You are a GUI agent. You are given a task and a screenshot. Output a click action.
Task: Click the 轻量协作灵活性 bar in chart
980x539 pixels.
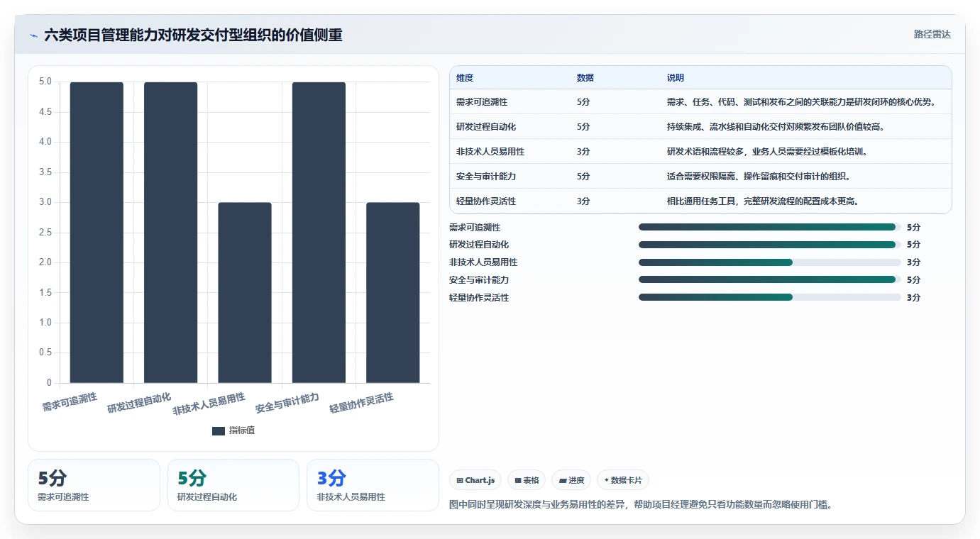(x=393, y=293)
